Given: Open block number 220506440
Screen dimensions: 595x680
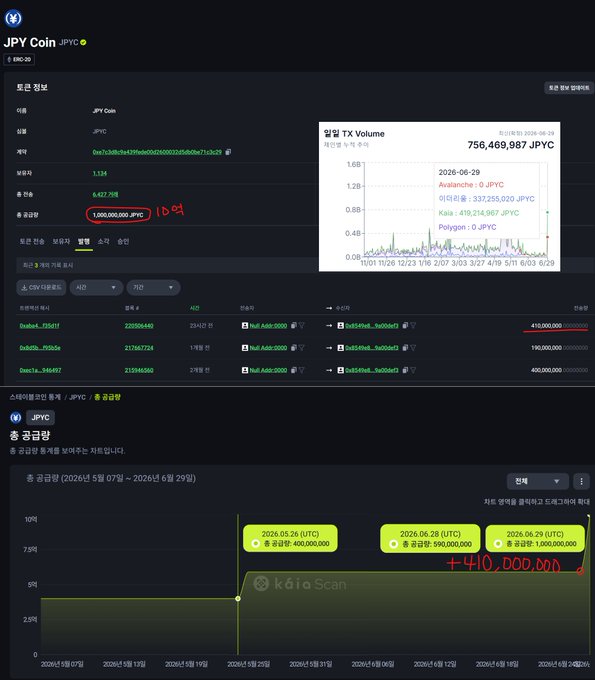Looking at the screenshot, I should click(139, 326).
